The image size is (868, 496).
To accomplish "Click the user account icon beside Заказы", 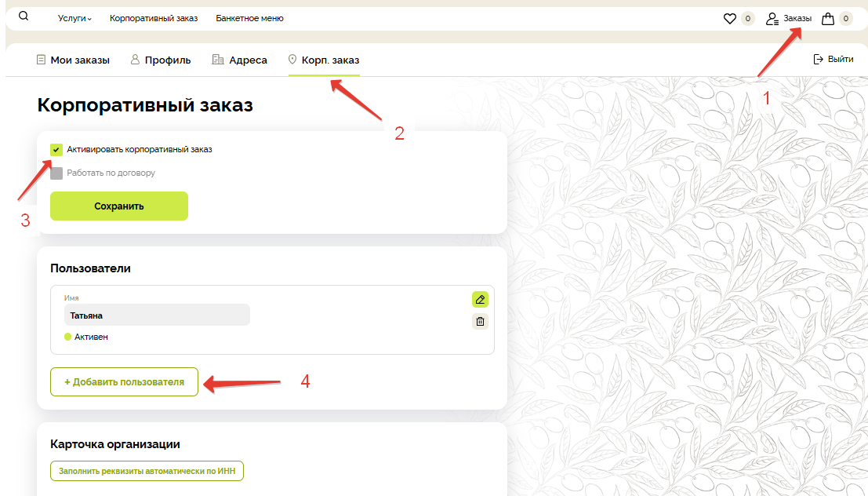I will (773, 18).
